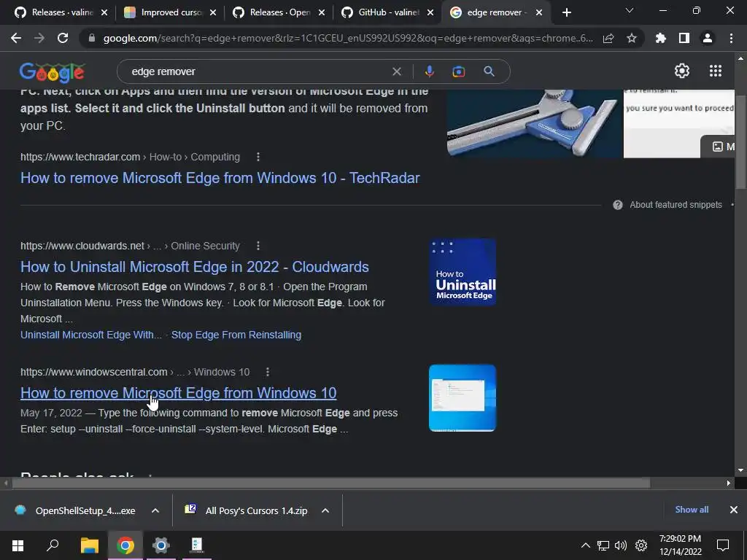Expand OpenShellSetup download options
Image resolution: width=747 pixels, height=560 pixels.
(155, 510)
